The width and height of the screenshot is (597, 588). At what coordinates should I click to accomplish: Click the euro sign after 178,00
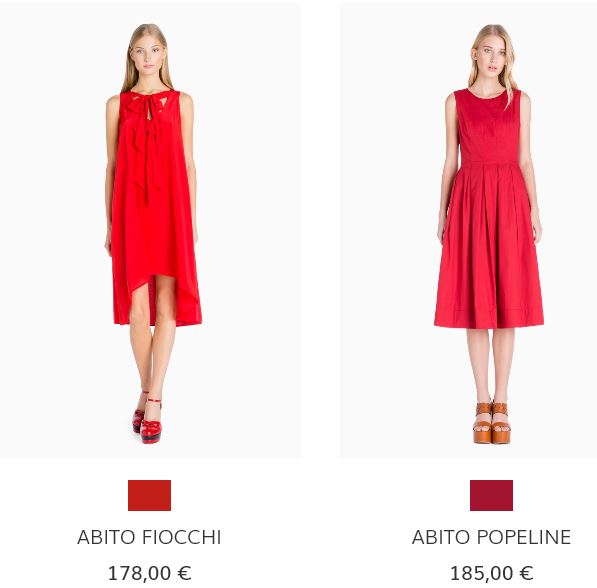coord(184,573)
